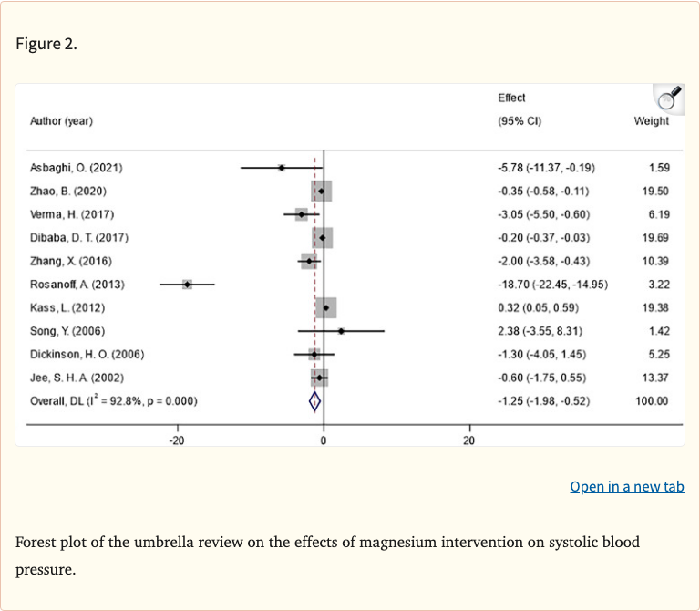700x611 pixels.
Task: Click the Jee, S. H. A. (2002) label
Action: point(77,378)
